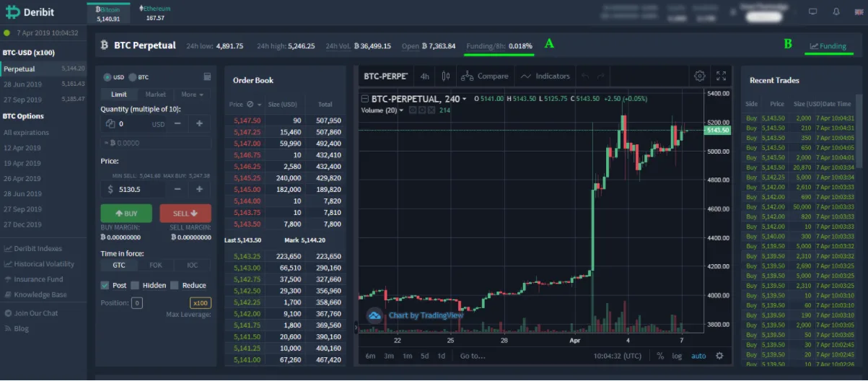
Task: Set chart range to 6m
Action: (370, 356)
